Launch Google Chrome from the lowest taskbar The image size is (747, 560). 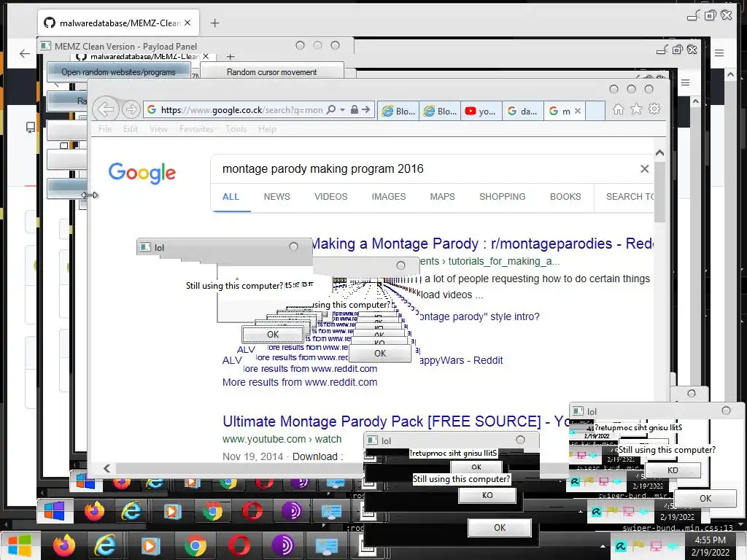tap(196, 546)
